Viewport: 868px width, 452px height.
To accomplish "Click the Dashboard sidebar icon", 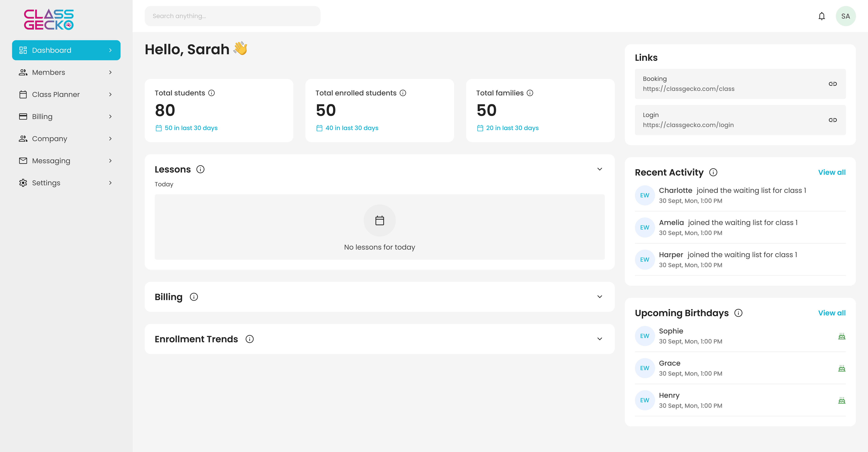I will tap(23, 50).
